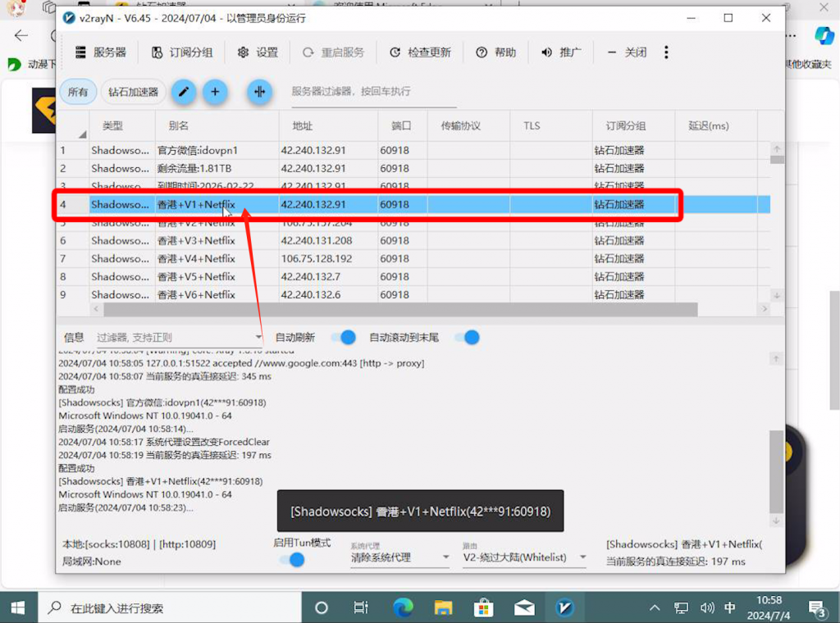Open the 帮助 menu
This screenshot has height=623, width=840.
[x=496, y=52]
